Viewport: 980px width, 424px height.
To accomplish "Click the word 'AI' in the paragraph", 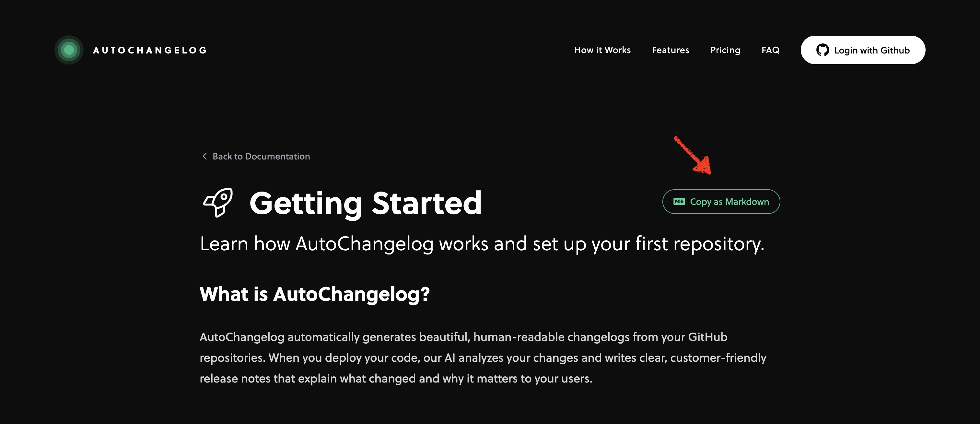I will coord(450,358).
